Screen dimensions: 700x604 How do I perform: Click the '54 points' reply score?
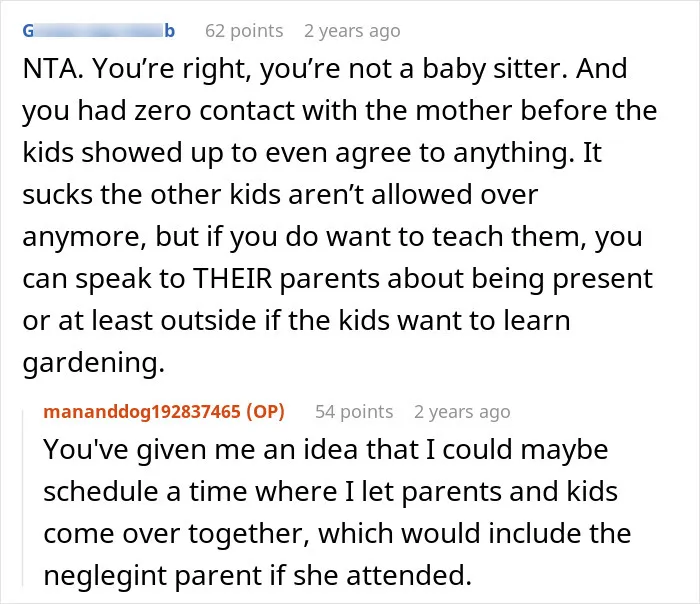click(354, 412)
